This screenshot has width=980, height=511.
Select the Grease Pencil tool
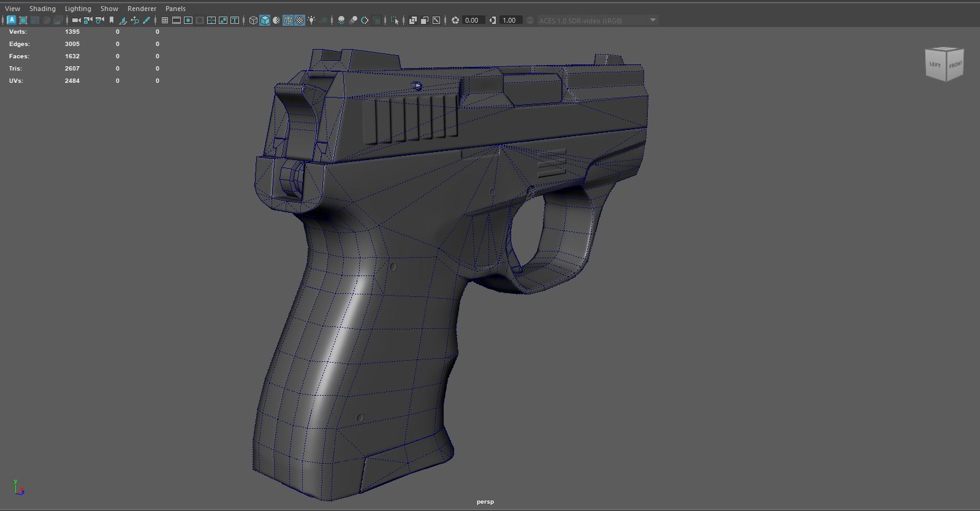(146, 20)
